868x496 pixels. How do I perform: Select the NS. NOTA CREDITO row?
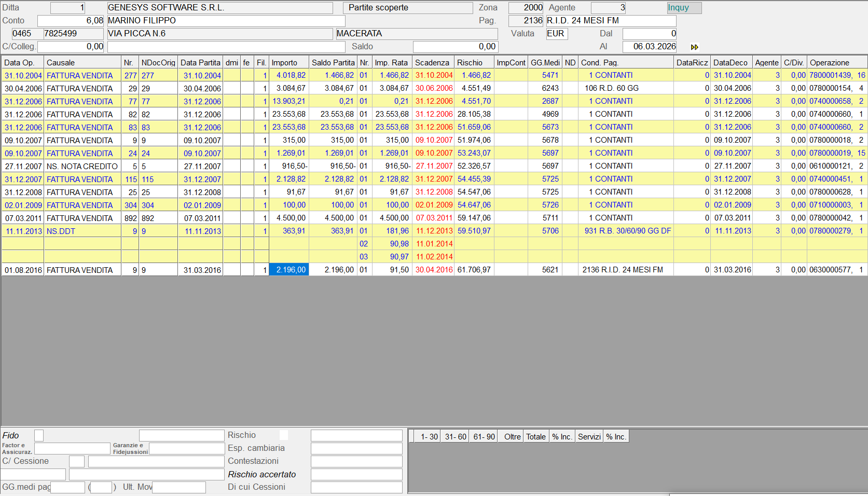(x=82, y=167)
